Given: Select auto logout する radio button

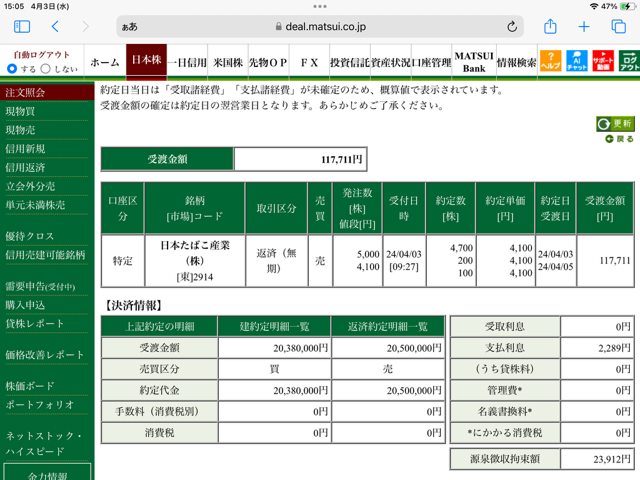Looking at the screenshot, I should tap(12, 69).
